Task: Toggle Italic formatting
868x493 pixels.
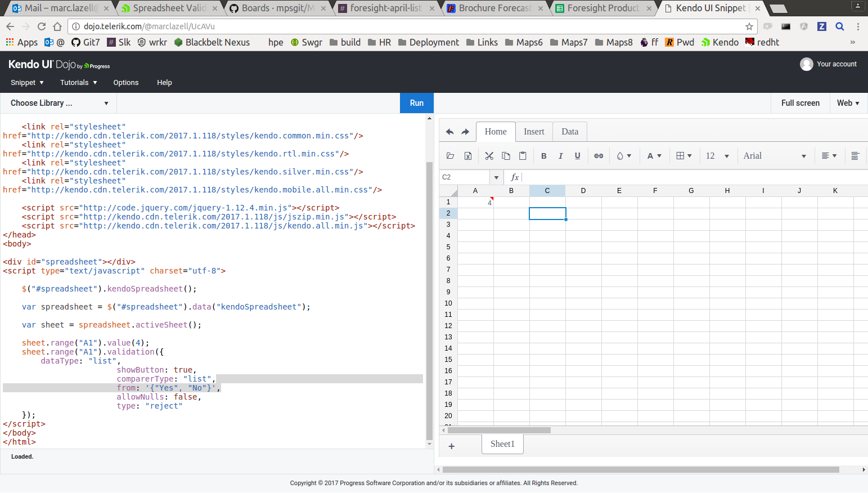Action: tap(560, 156)
